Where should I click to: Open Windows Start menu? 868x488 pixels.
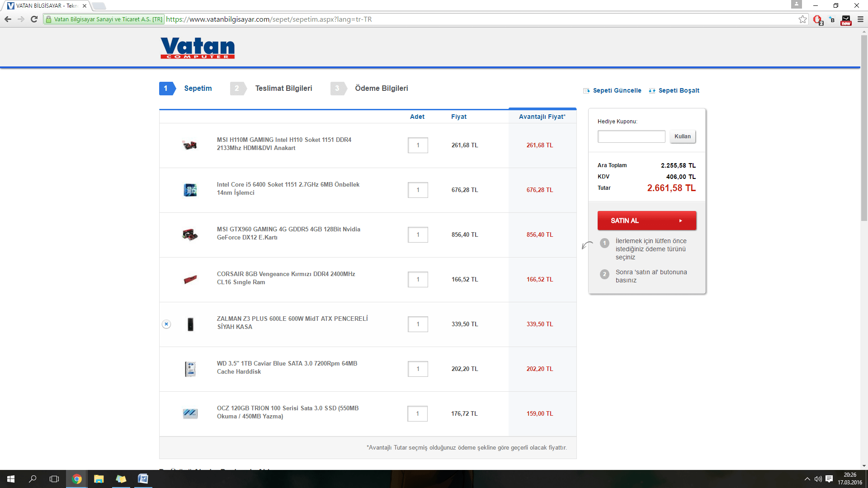pos(11,479)
